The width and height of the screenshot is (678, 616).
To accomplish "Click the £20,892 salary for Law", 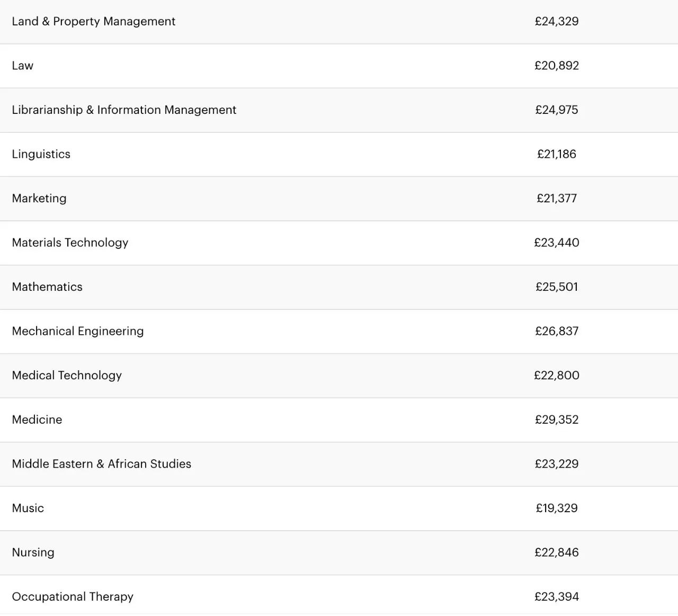I will [557, 66].
